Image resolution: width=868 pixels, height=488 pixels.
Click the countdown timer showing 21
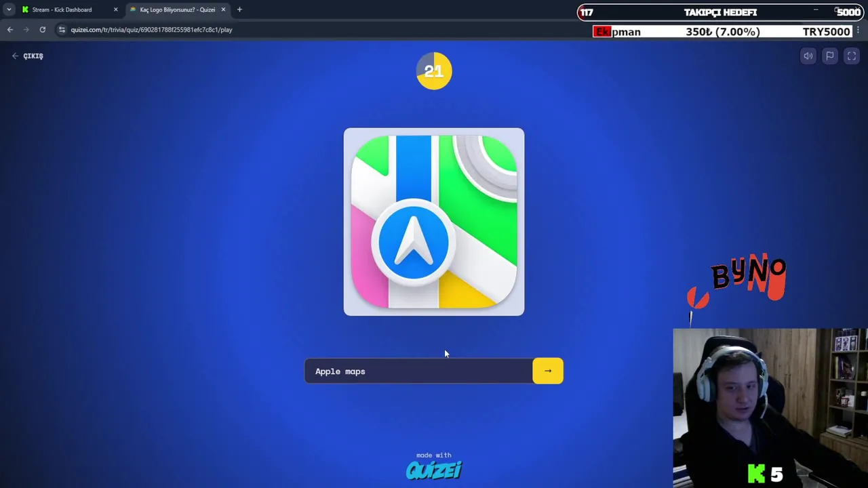(x=434, y=70)
